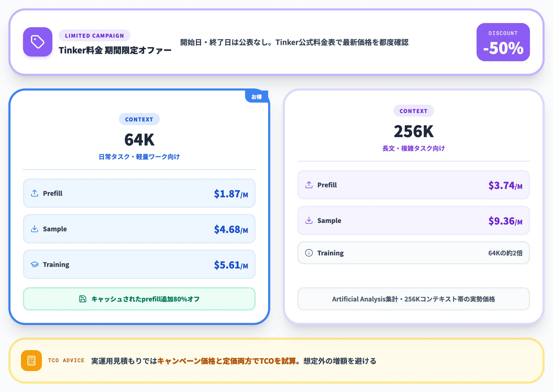The width and height of the screenshot is (553, 392).
Task: Click the LIMITED CAMPAIGN pill label
Action: tap(94, 36)
